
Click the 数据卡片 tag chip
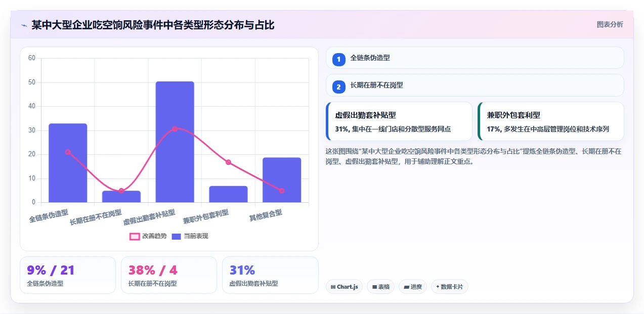click(x=450, y=287)
